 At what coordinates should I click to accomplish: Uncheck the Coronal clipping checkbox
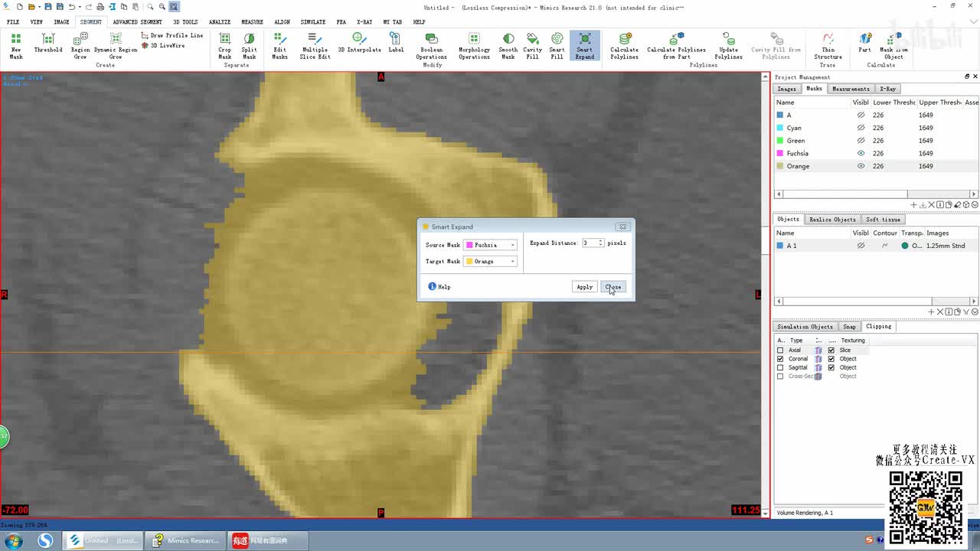click(x=780, y=359)
